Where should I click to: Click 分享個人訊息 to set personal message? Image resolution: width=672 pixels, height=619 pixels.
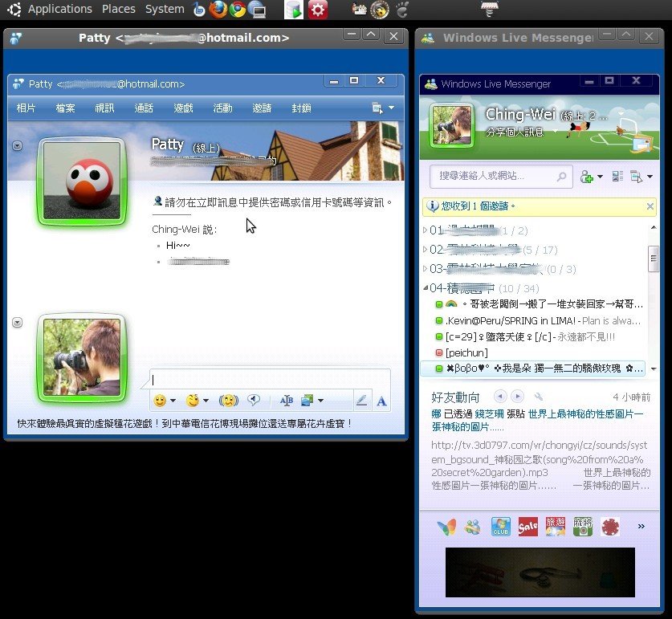coord(515,132)
